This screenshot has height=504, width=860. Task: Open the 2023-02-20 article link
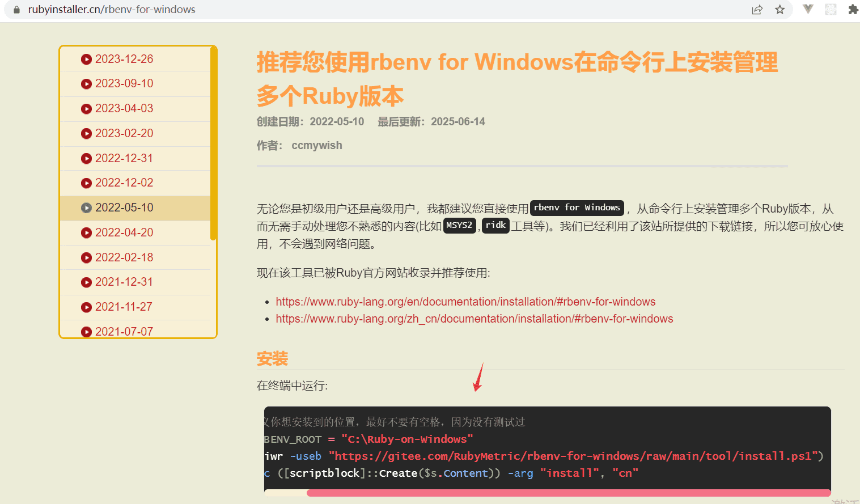(124, 133)
